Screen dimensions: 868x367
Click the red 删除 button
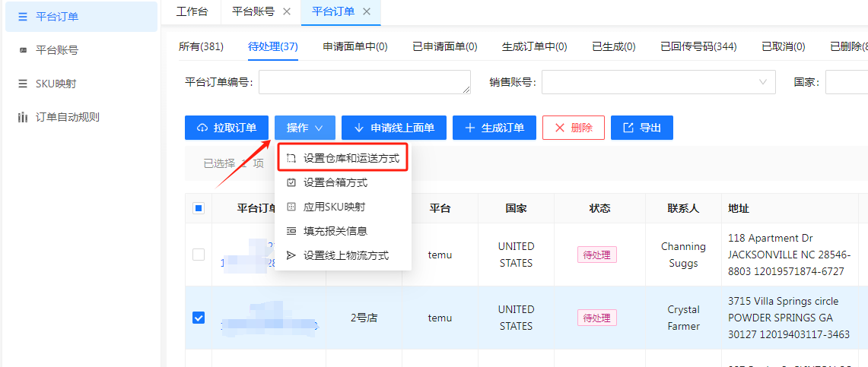(x=573, y=128)
